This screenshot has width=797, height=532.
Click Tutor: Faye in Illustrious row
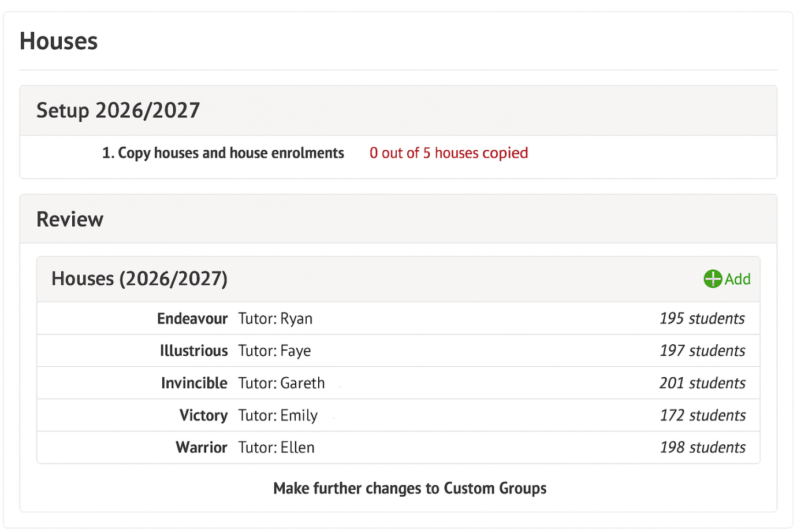coord(274,351)
